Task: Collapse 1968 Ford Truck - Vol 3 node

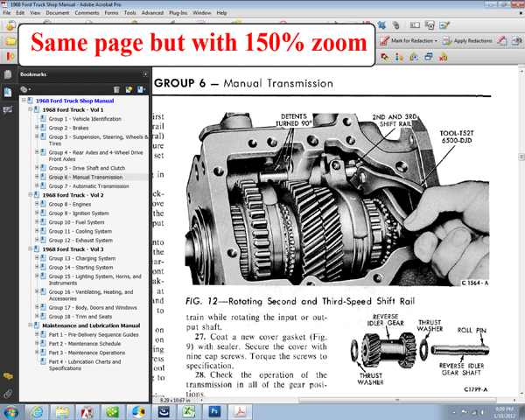Action: (30, 248)
